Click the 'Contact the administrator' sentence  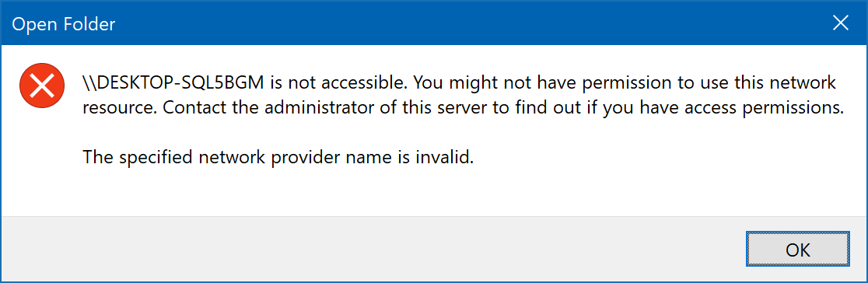[504, 107]
